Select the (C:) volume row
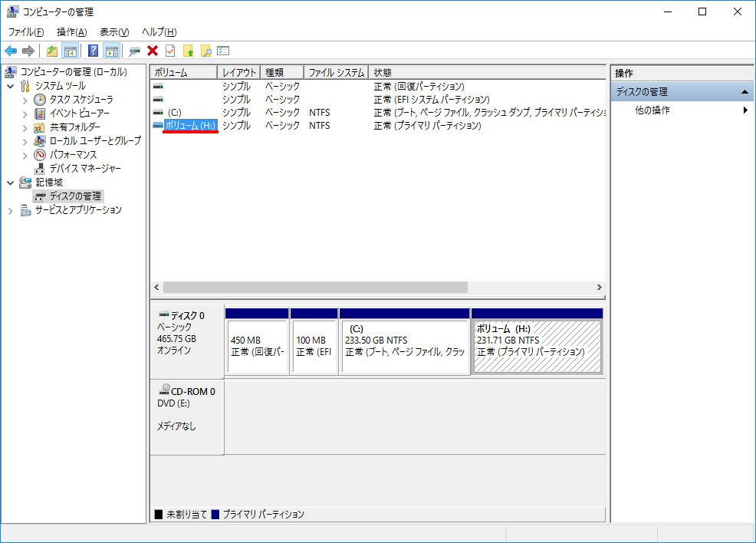This screenshot has height=543, width=756. [378, 113]
